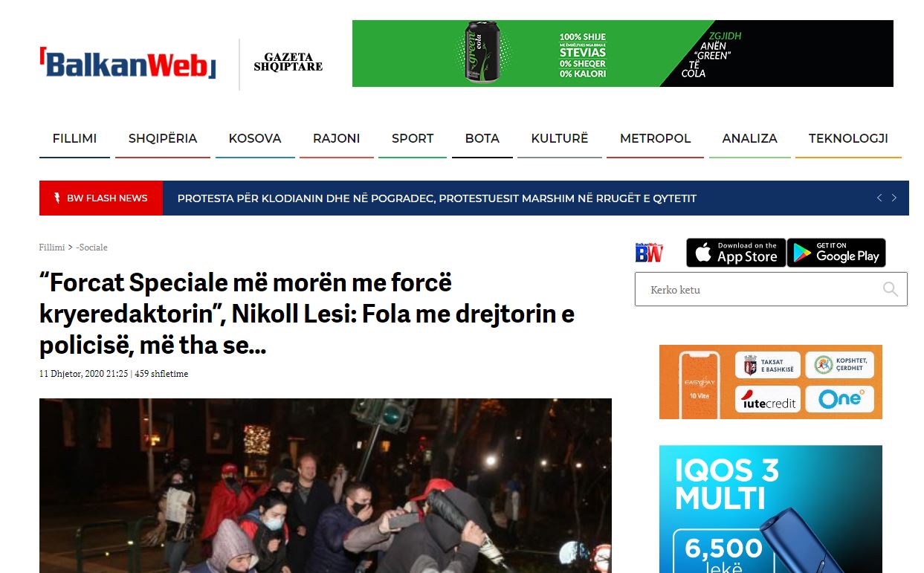This screenshot has width=924, height=573.
Task: Open the Gazeta Shqiptare logo link
Action: click(288, 62)
